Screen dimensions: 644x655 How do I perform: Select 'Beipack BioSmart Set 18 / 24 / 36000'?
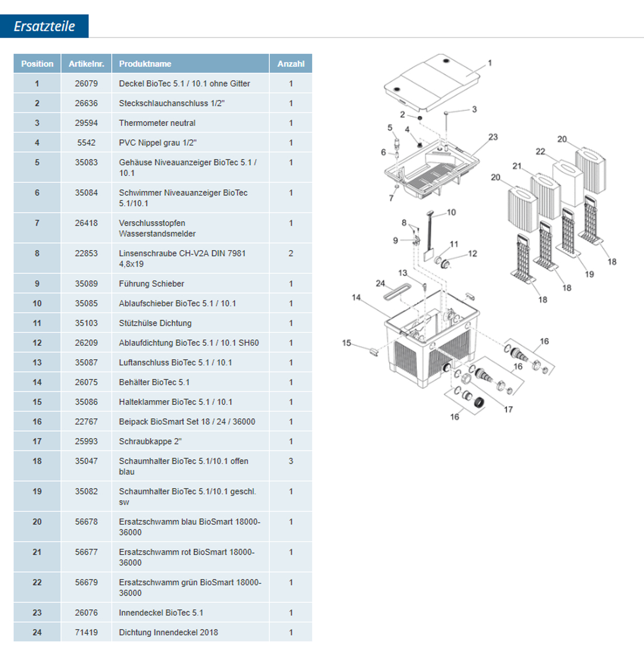pyautogui.click(x=187, y=421)
